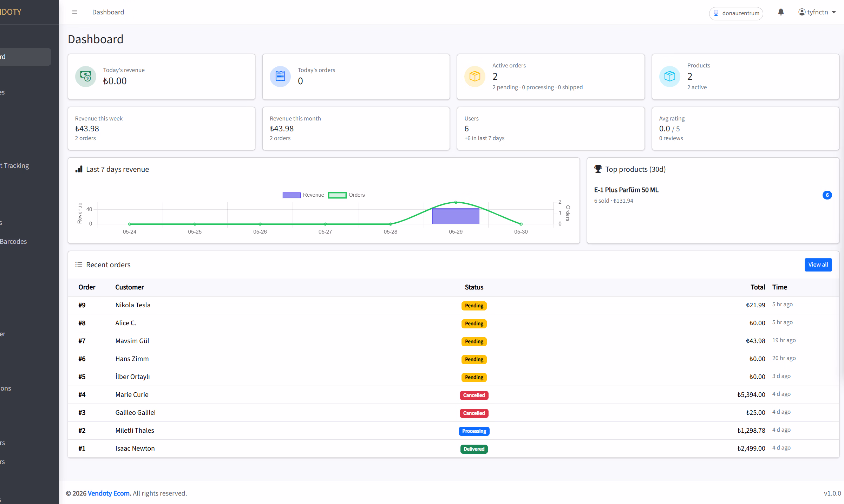Screen dimensions: 844x504
Task: Click the Users count card
Action: pos(550,128)
